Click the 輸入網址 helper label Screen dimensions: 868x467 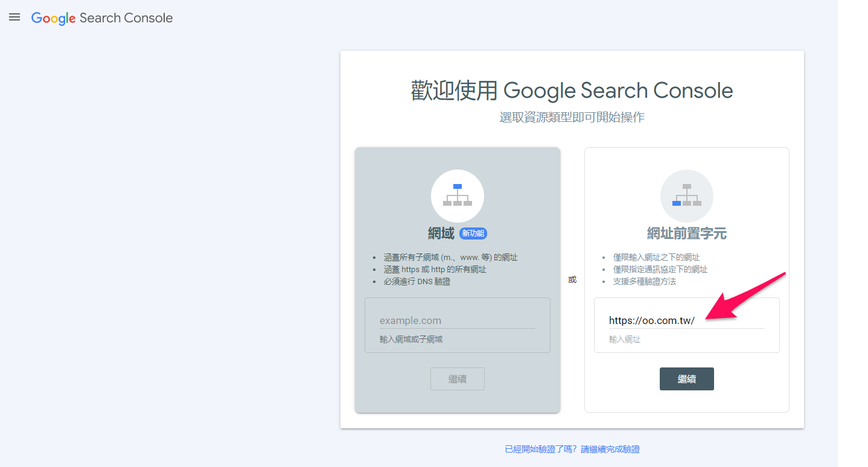point(625,340)
